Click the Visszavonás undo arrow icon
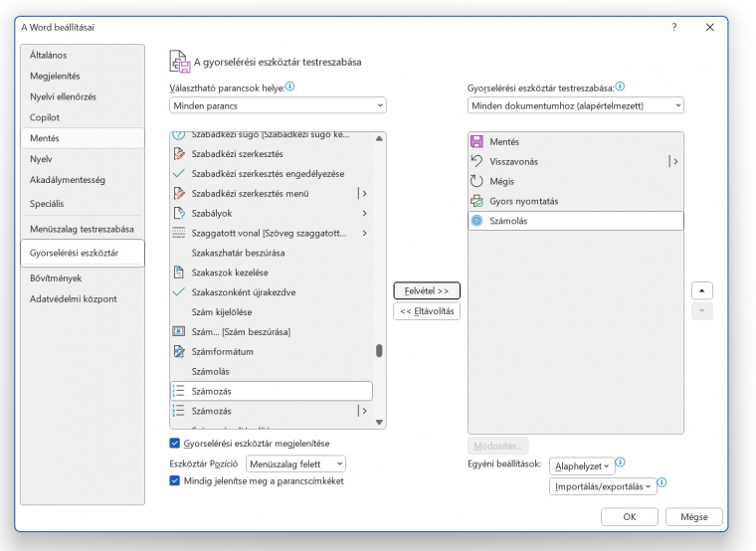The height and width of the screenshot is (551, 756). [476, 161]
